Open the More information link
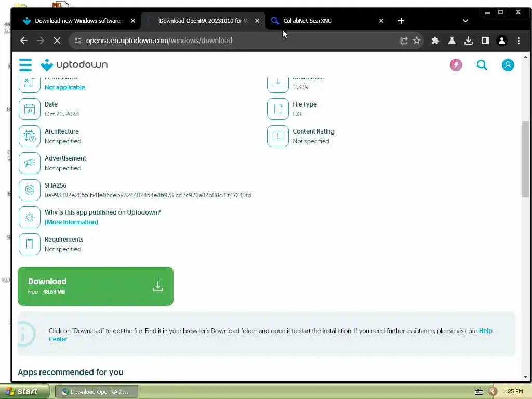The width and height of the screenshot is (532, 399). (x=71, y=222)
